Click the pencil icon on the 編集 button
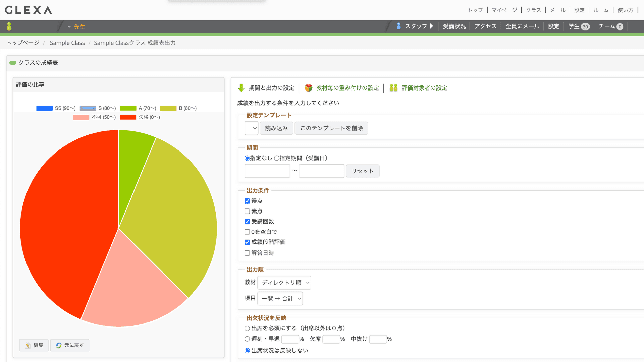644x362 pixels. click(28, 345)
